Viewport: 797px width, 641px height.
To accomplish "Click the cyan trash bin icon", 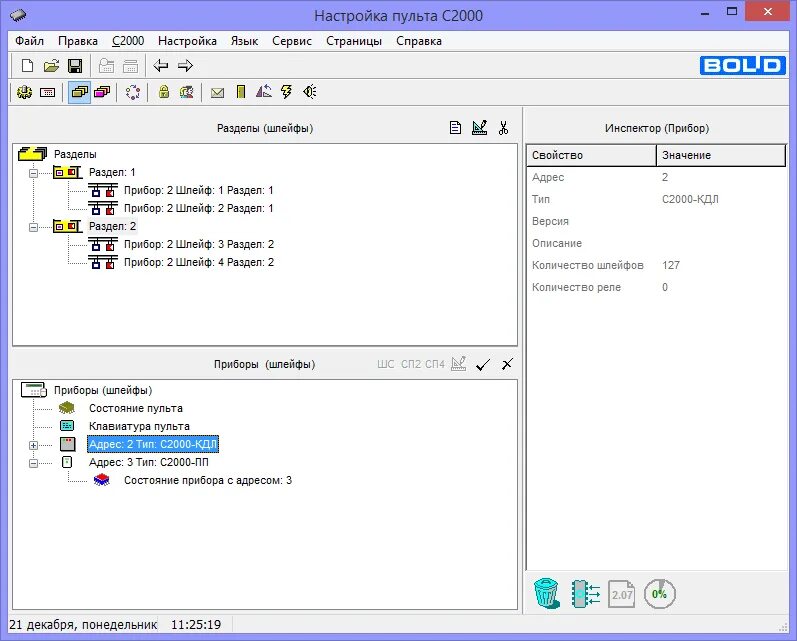I will (547, 593).
